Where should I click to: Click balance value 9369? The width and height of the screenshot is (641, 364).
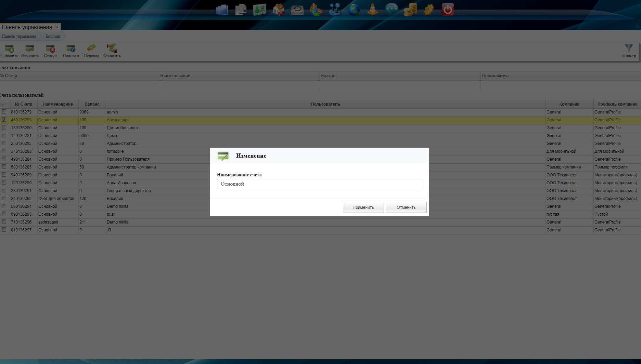tap(84, 112)
